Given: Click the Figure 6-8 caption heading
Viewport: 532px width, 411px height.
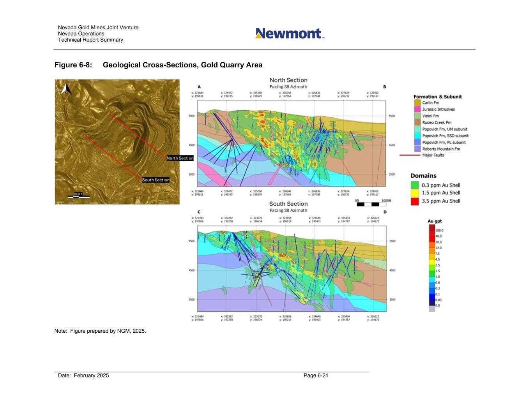Looking at the screenshot, I should (158, 65).
